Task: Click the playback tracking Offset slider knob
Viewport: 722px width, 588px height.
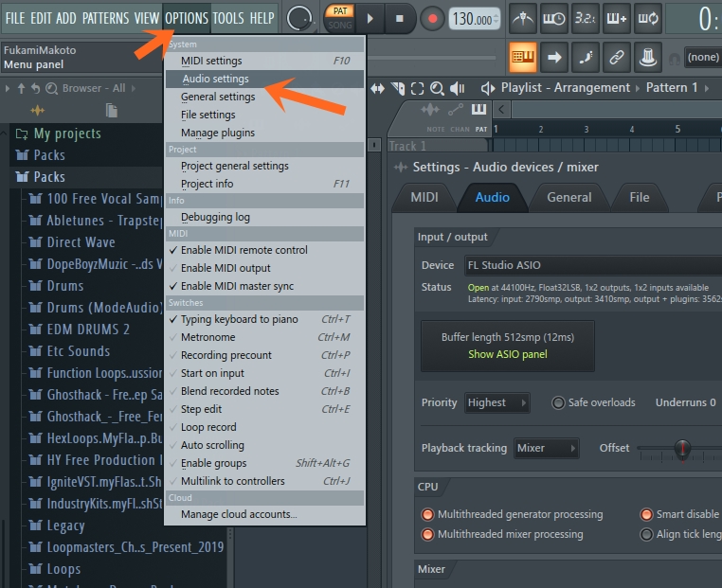Action: [x=682, y=449]
